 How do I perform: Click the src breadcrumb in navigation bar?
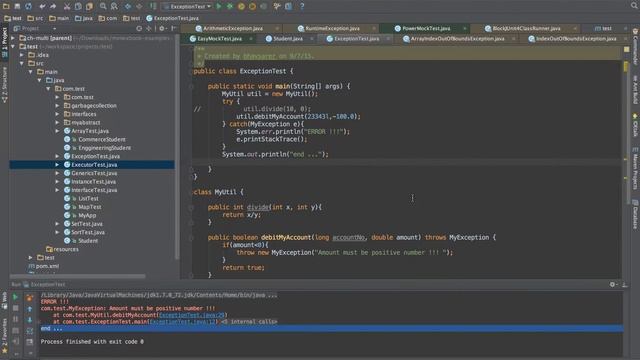click(35, 18)
